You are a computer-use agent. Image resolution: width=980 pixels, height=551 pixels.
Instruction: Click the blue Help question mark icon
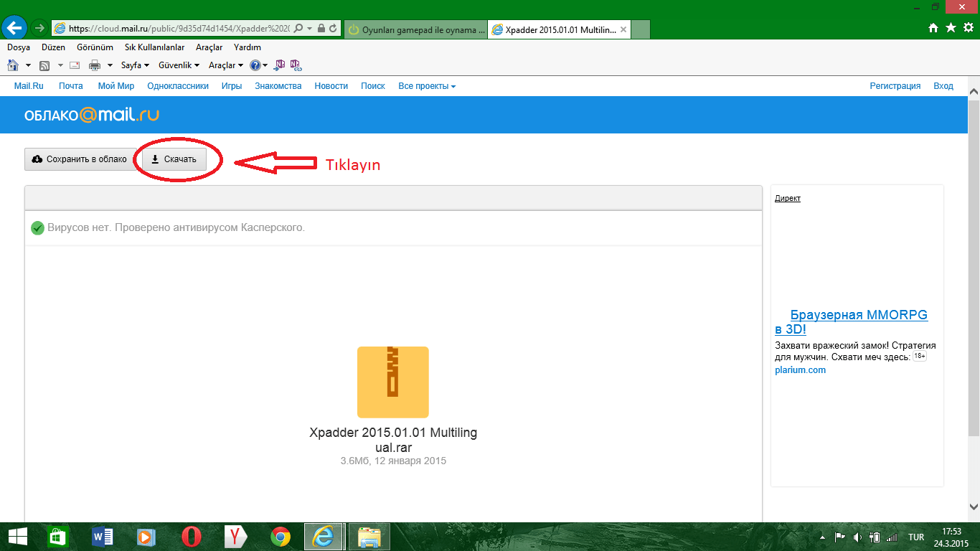tap(255, 65)
